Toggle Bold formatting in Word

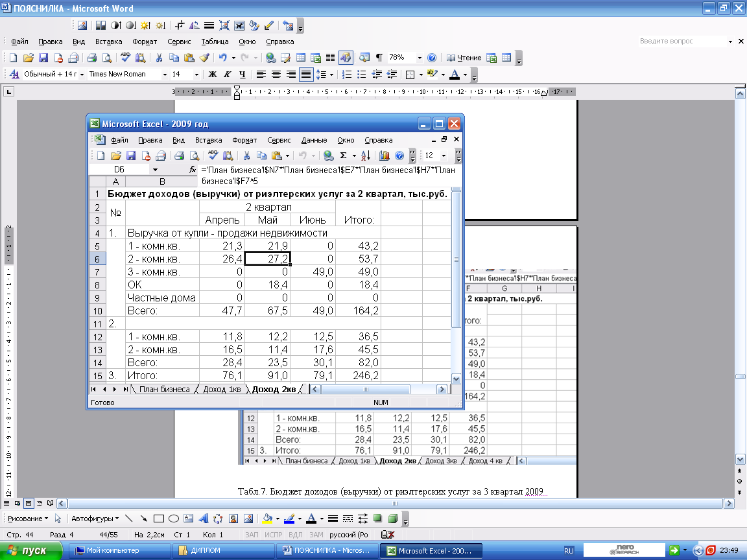[212, 75]
